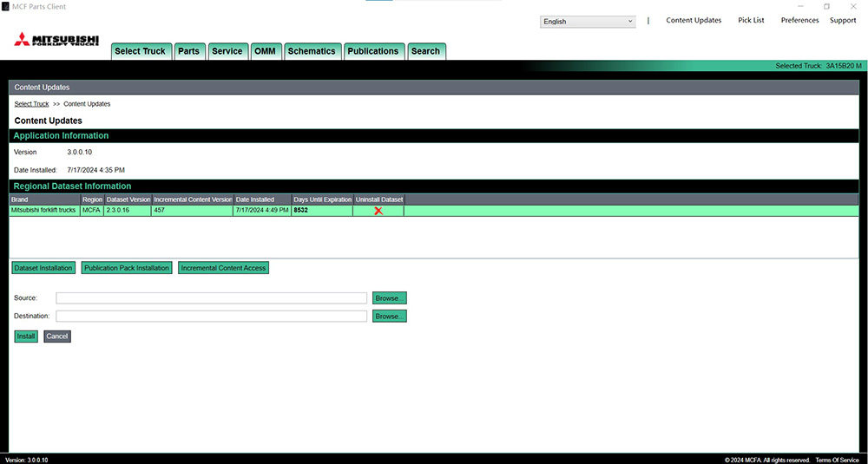Select the Mitsubishi forklift trucks row cell

pos(43,210)
